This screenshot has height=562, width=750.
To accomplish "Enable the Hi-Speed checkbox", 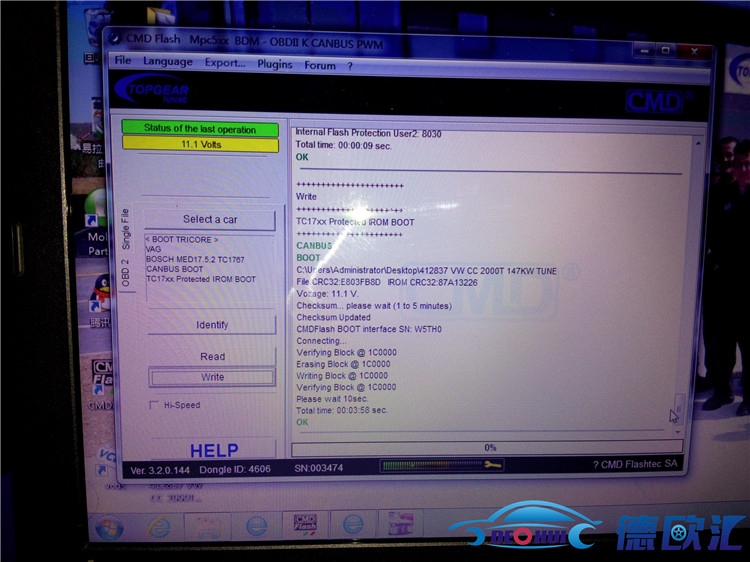I will tap(154, 405).
